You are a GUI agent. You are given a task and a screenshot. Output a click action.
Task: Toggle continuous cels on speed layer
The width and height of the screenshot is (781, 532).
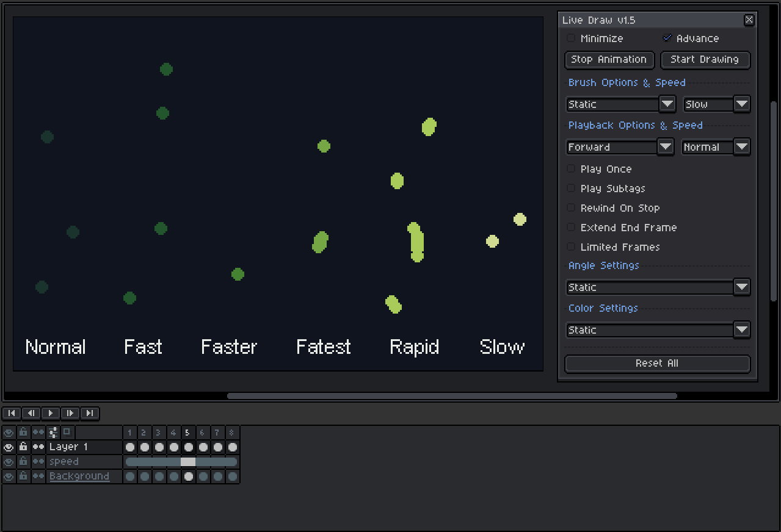[x=38, y=462]
